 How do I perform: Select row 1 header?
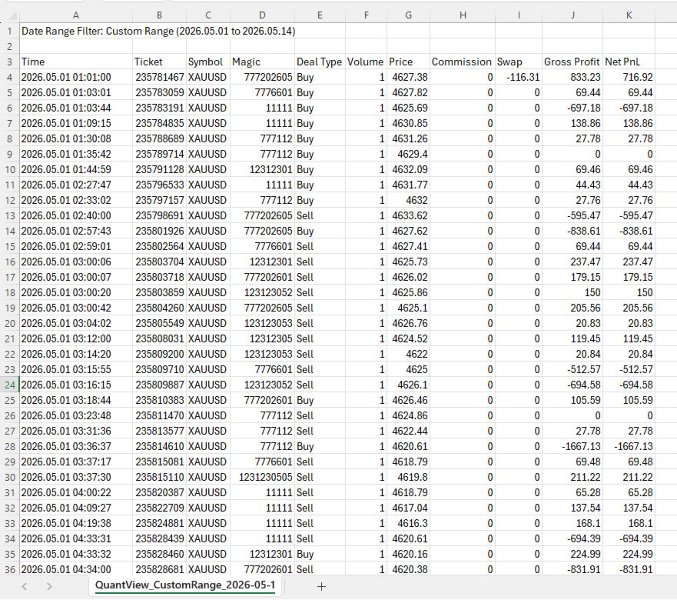9,31
